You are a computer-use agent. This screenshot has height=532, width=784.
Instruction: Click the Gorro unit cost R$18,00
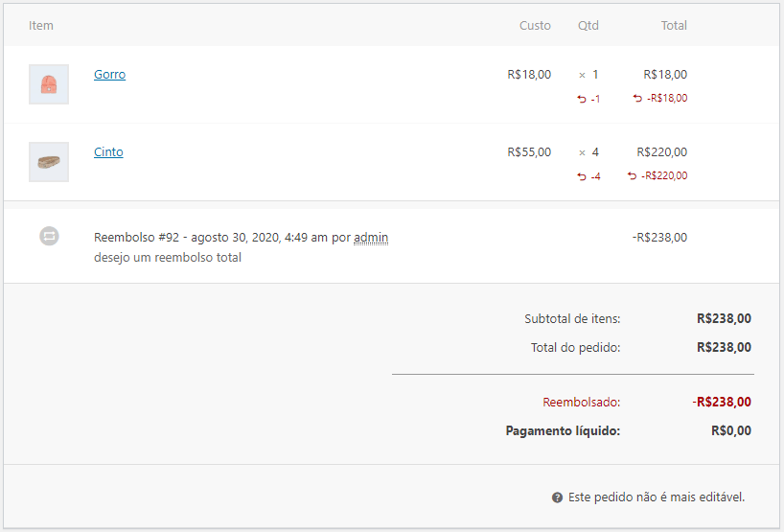click(x=529, y=75)
